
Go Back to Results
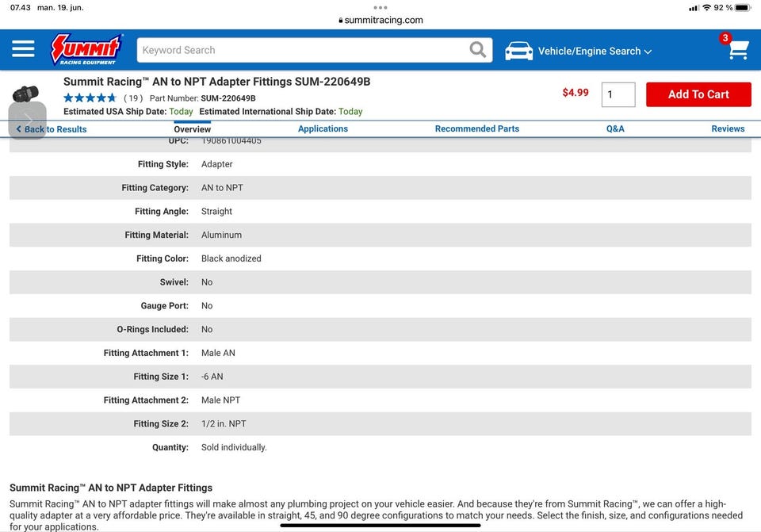pos(52,129)
